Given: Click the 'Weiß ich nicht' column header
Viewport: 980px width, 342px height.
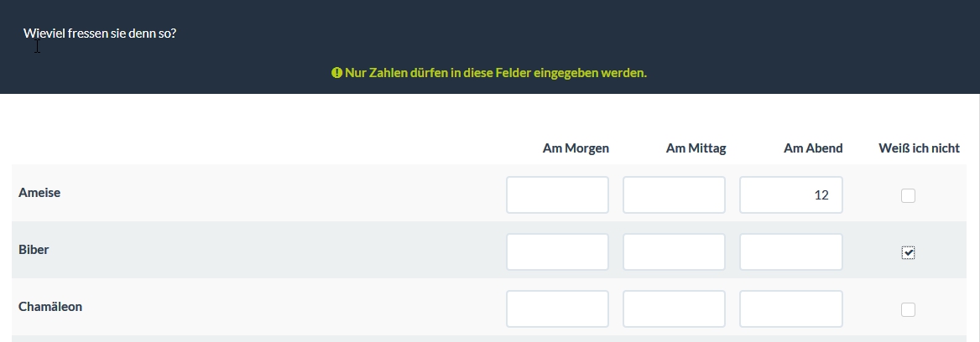Looking at the screenshot, I should click(x=919, y=148).
